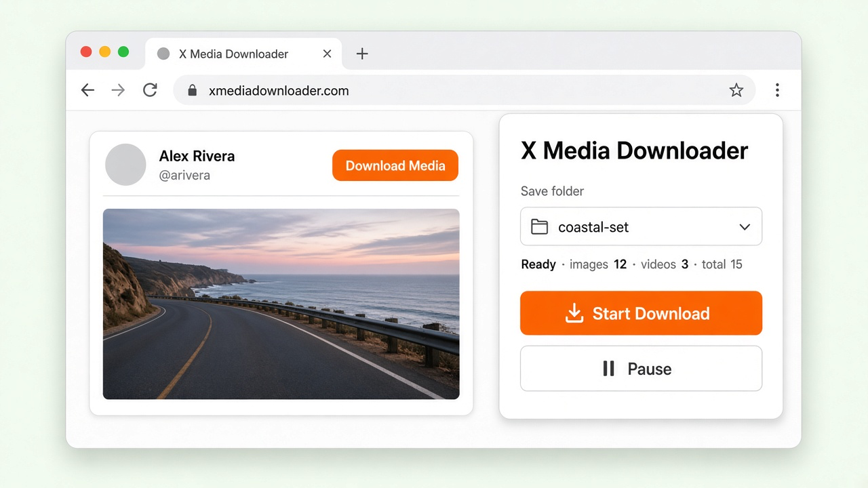Viewport: 868px width, 488px height.
Task: Click the Ready status text
Action: click(538, 264)
